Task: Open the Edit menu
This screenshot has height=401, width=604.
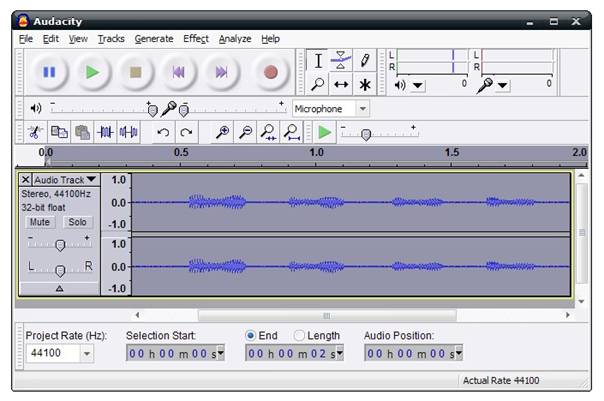Action: tap(50, 39)
